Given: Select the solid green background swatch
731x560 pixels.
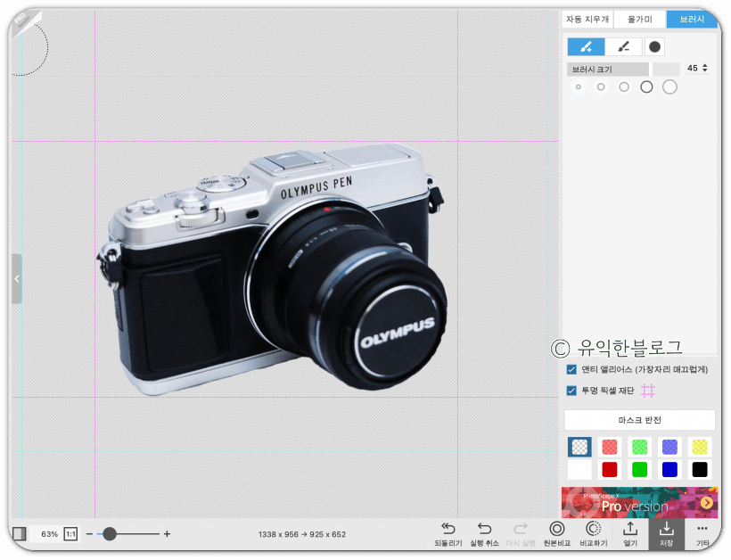Looking at the screenshot, I should (x=640, y=470).
